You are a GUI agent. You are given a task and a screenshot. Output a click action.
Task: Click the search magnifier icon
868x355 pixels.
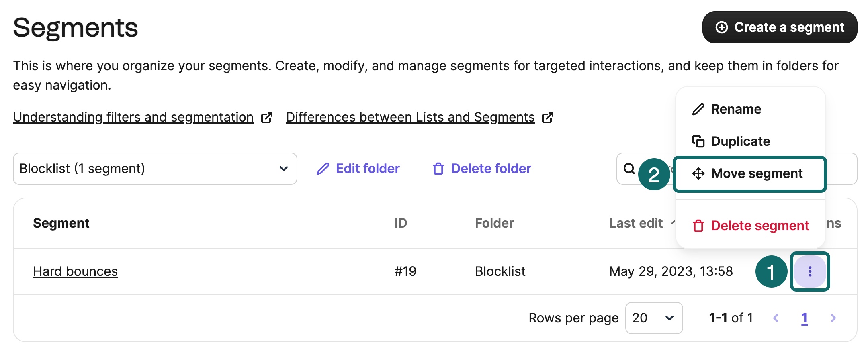tap(629, 169)
